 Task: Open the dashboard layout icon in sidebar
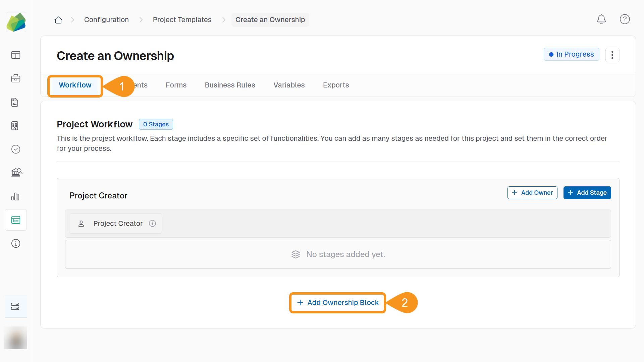pos(16,55)
